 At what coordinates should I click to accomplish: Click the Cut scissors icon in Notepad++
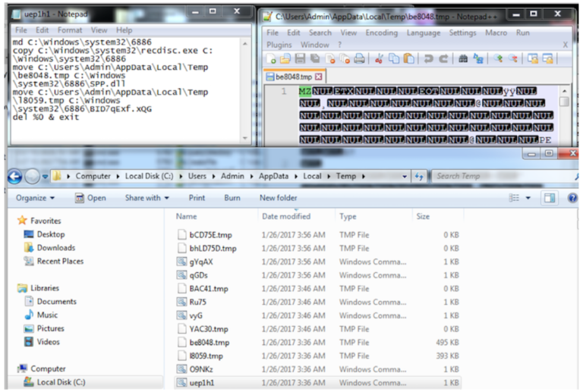380,59
